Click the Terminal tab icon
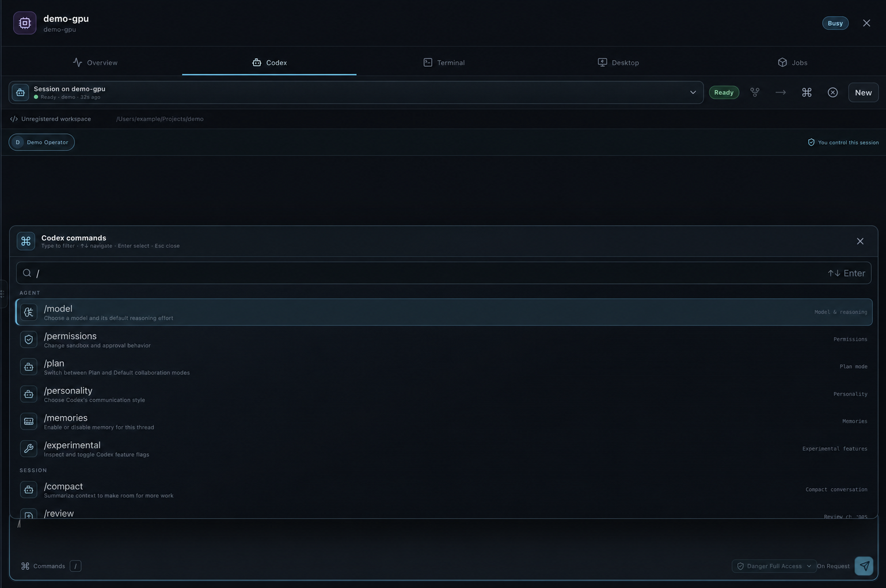This screenshot has width=886, height=588. tap(428, 62)
